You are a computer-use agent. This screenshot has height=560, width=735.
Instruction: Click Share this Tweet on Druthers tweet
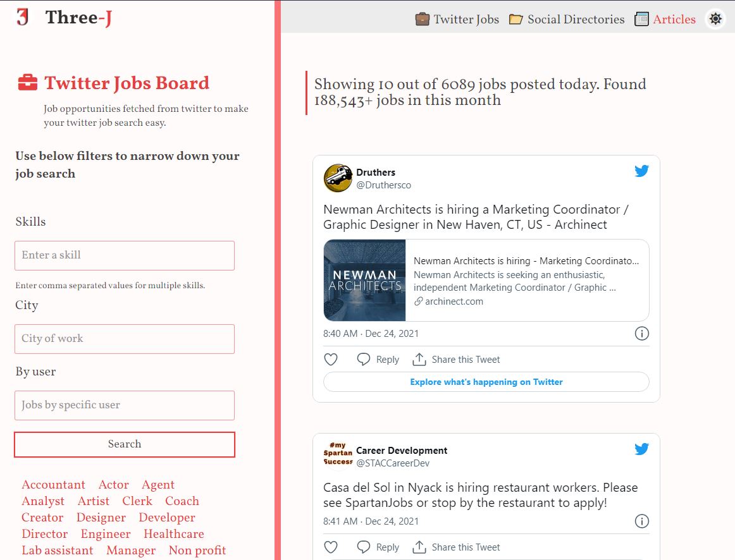(466, 360)
